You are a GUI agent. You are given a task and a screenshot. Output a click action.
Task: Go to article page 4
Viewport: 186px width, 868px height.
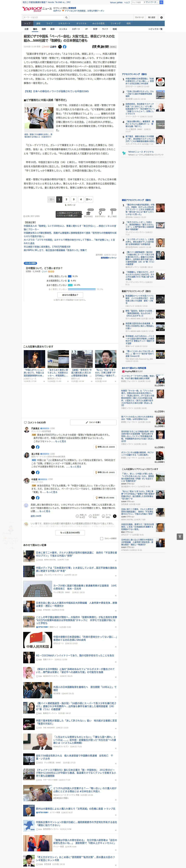(81, 199)
